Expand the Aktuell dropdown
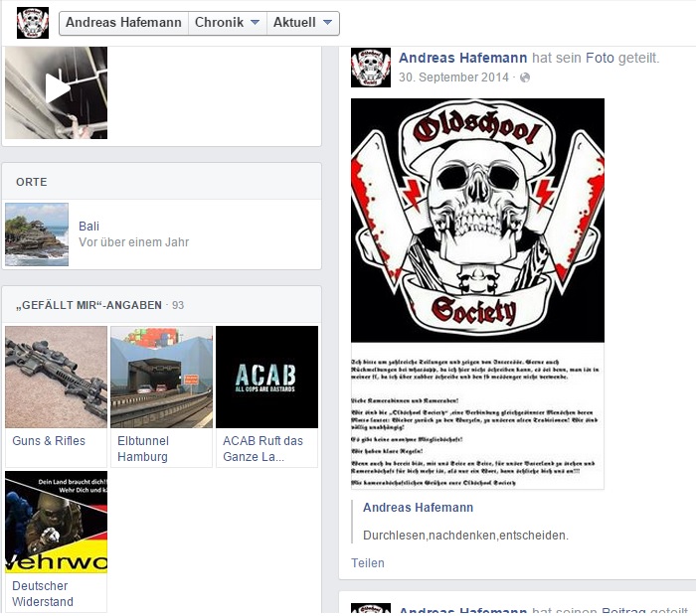 pos(303,23)
